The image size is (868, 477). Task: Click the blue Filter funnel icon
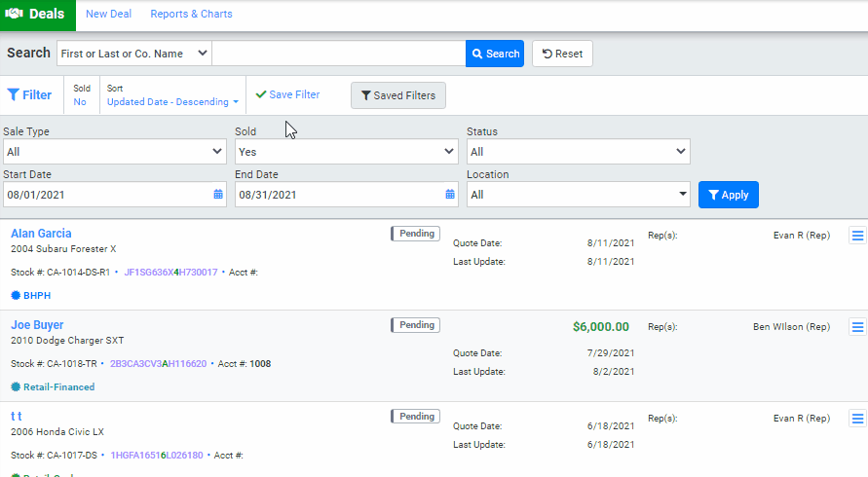click(x=14, y=95)
